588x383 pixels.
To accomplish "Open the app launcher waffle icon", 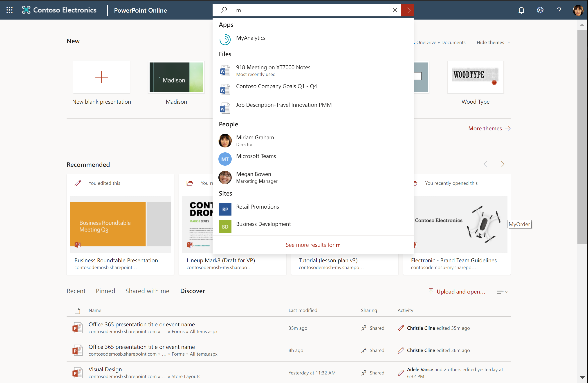I will (9, 10).
